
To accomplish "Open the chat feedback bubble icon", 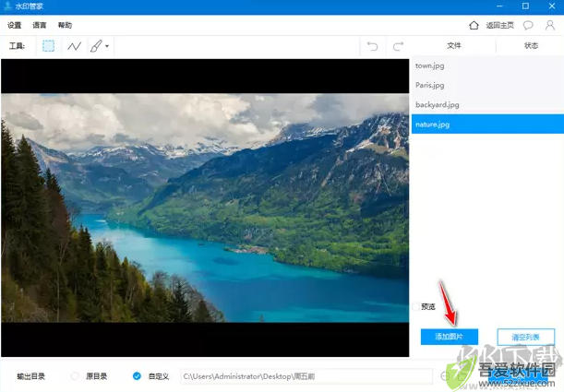I will pos(528,25).
